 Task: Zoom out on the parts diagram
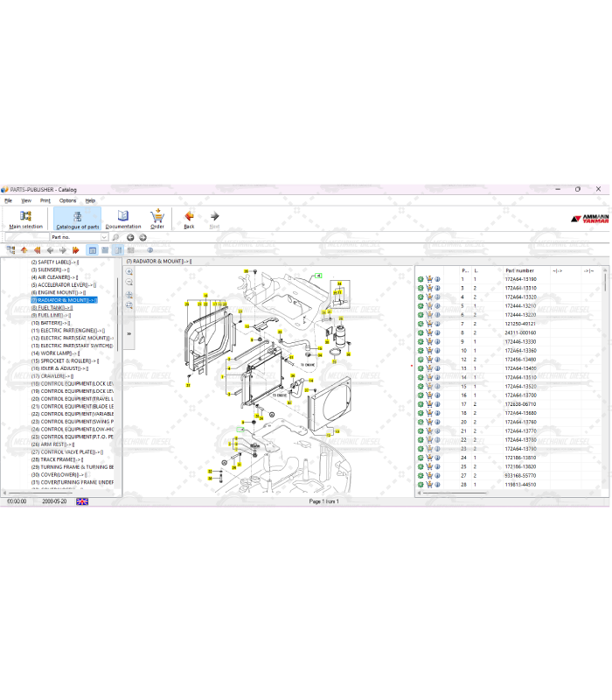[x=129, y=283]
